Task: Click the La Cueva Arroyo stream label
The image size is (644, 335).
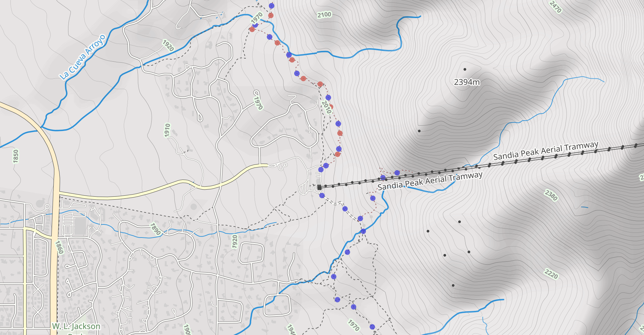Action: click(83, 57)
